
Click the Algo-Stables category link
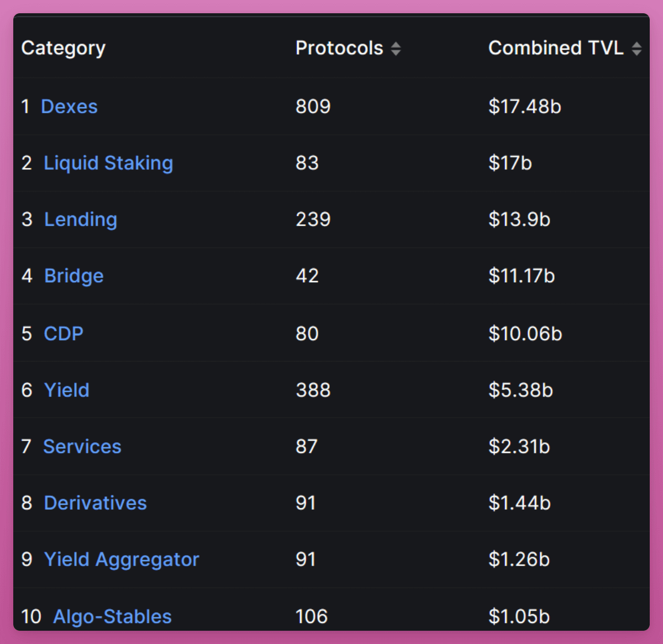point(112,616)
